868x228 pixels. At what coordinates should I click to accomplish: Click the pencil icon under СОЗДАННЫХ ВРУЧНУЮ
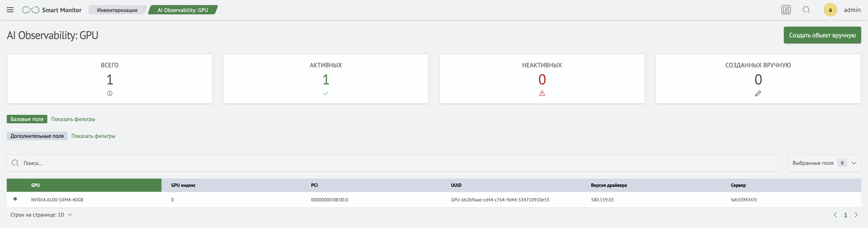pos(758,93)
